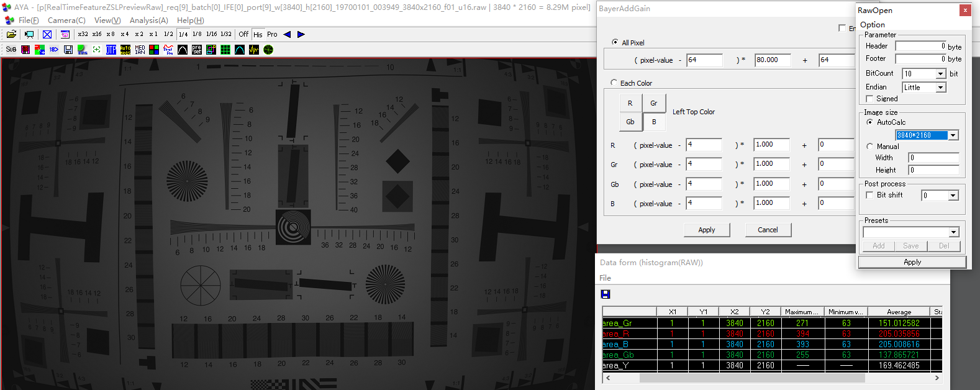Click the Header byte input field
The width and height of the screenshot is (980, 390).
921,46
